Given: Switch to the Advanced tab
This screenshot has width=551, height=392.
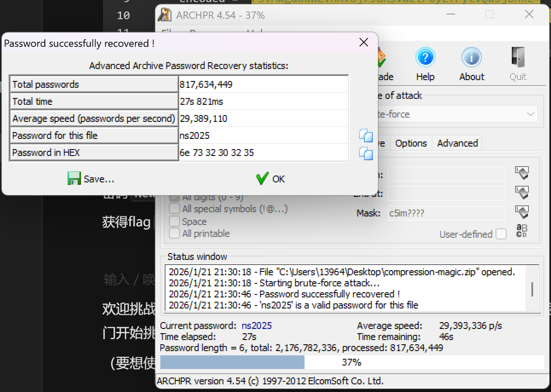Looking at the screenshot, I should [458, 143].
